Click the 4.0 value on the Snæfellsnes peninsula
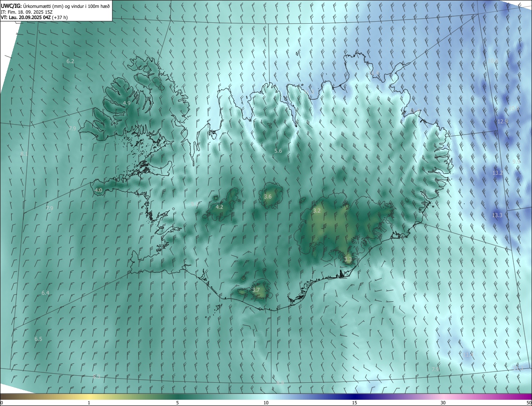 pyautogui.click(x=99, y=191)
